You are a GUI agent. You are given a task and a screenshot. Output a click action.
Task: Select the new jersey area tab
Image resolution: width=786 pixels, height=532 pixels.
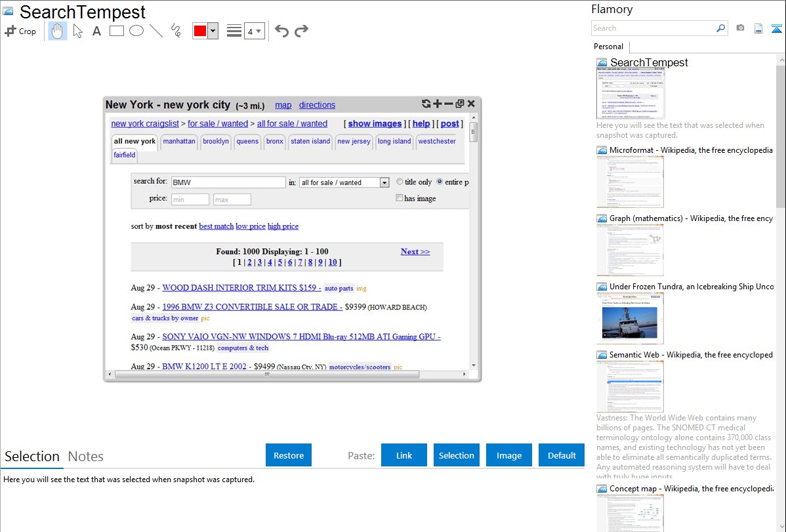pyautogui.click(x=354, y=142)
